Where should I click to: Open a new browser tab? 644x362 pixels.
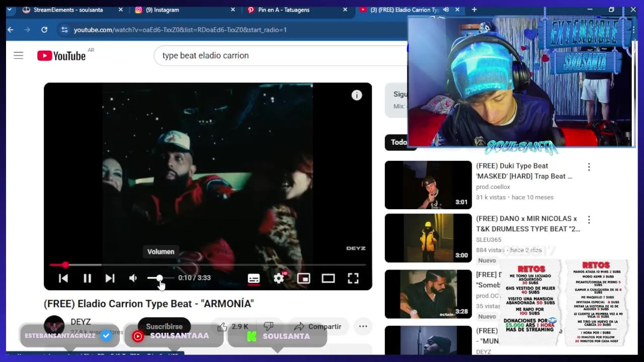[x=474, y=10]
